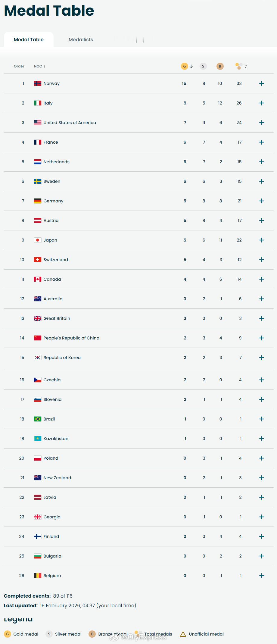Expand United States of America row
Viewport: 277px width, 644px height.
click(x=262, y=123)
